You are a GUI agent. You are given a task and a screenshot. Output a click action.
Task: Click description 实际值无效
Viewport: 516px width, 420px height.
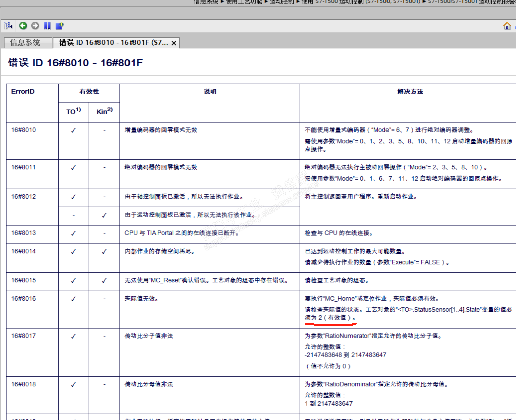click(x=141, y=299)
